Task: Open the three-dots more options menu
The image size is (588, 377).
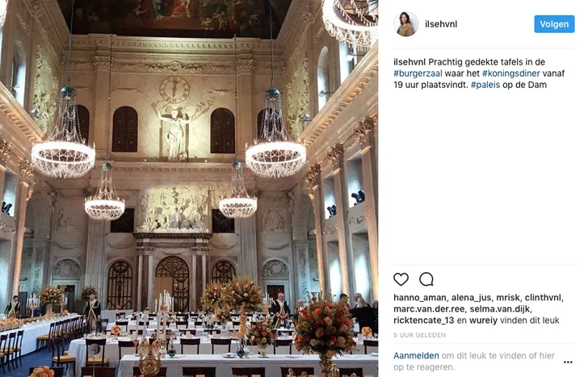Action: coord(568,362)
